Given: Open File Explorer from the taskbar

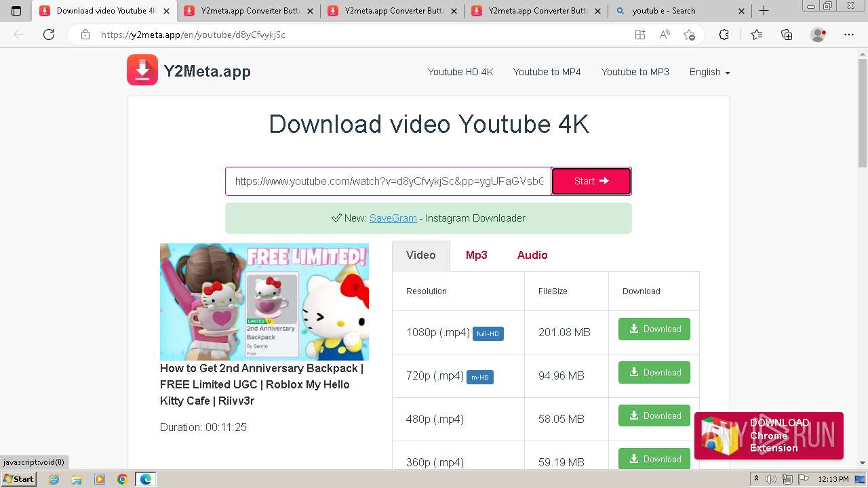Looking at the screenshot, I should coord(77,479).
